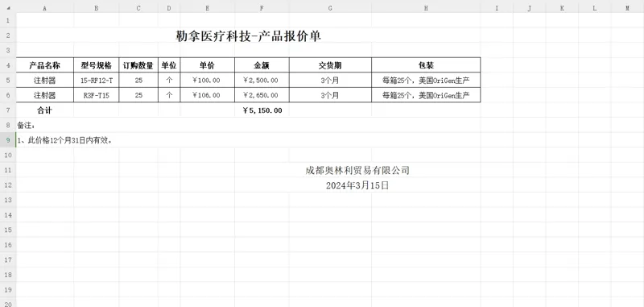Screen dimensions: 644x307
Task: Click the quantity 25 in row 5
Action: [138, 80]
